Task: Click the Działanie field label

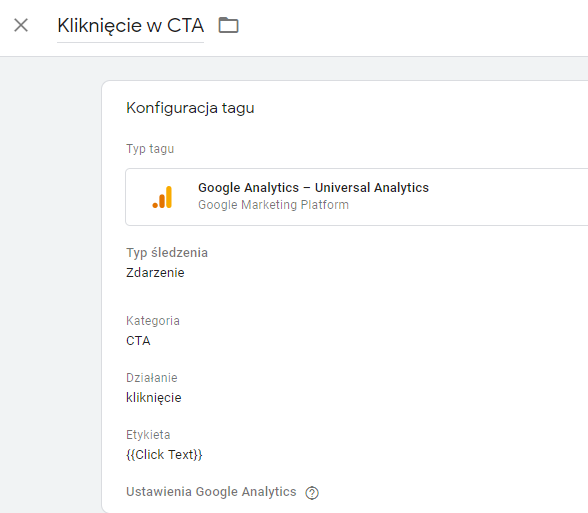Action: coord(152,378)
